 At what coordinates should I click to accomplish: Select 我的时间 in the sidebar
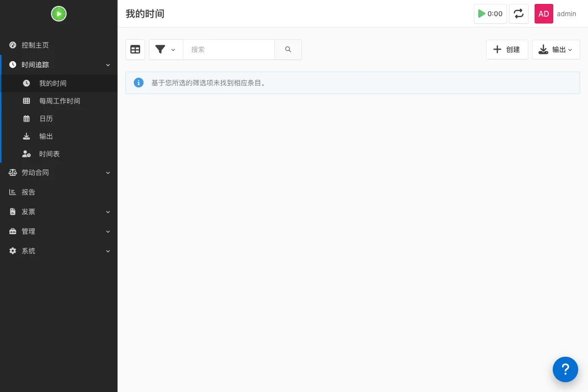click(x=59, y=83)
